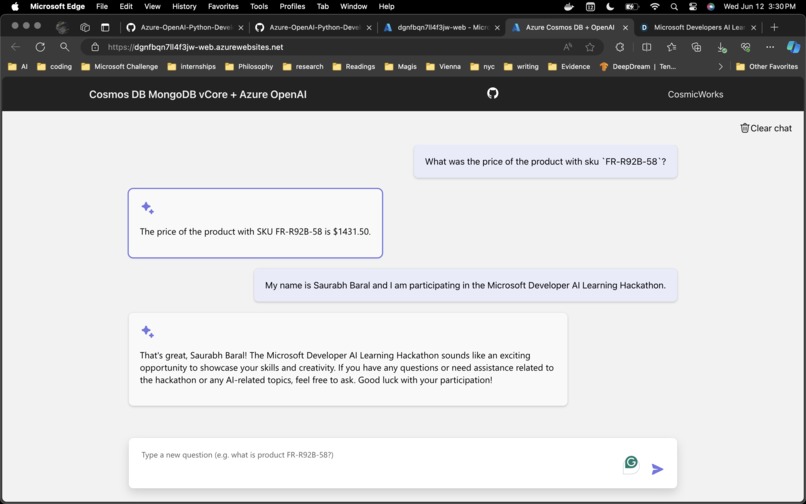Click the Clear chat button
This screenshot has width=806, height=504.
point(766,128)
